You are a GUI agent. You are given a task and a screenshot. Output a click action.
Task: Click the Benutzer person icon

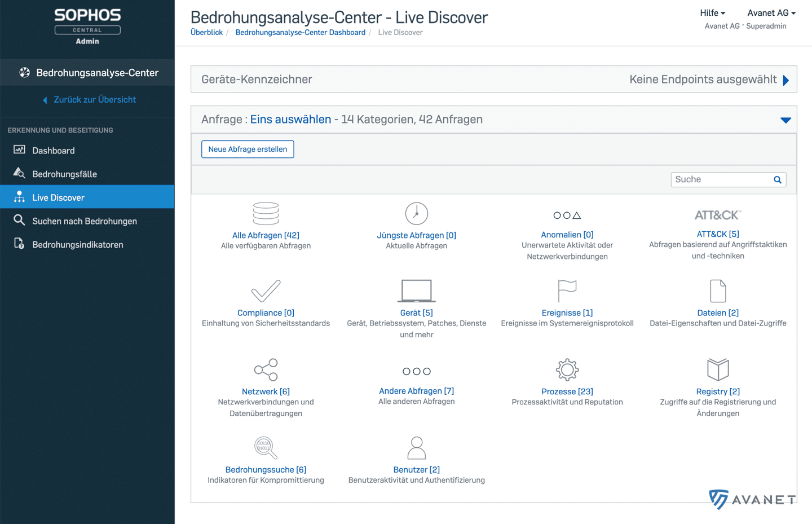[x=417, y=448]
